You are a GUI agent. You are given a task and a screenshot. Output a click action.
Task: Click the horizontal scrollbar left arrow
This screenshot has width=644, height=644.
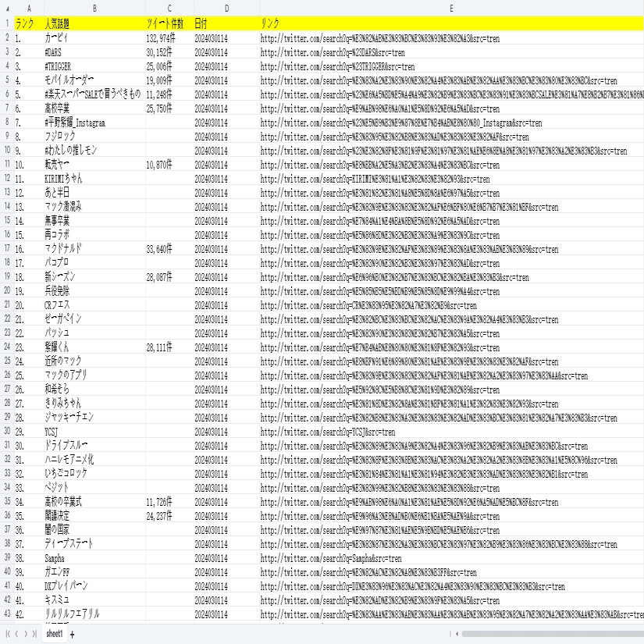click(457, 634)
